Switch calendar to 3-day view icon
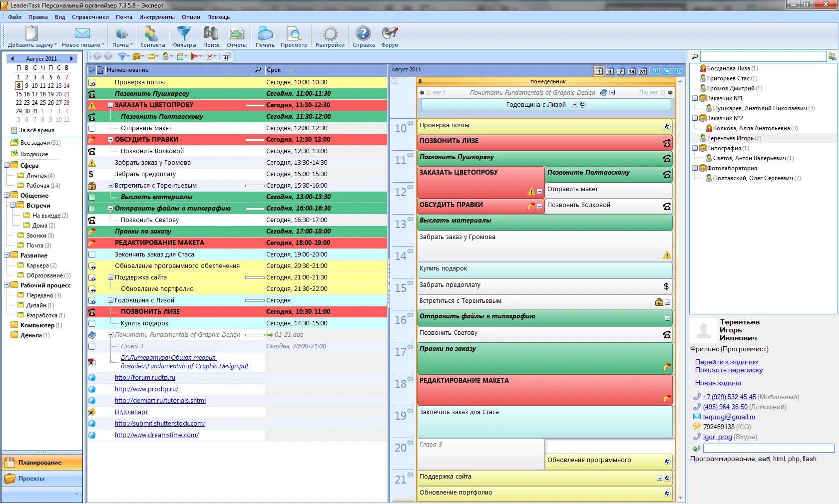 (x=610, y=71)
